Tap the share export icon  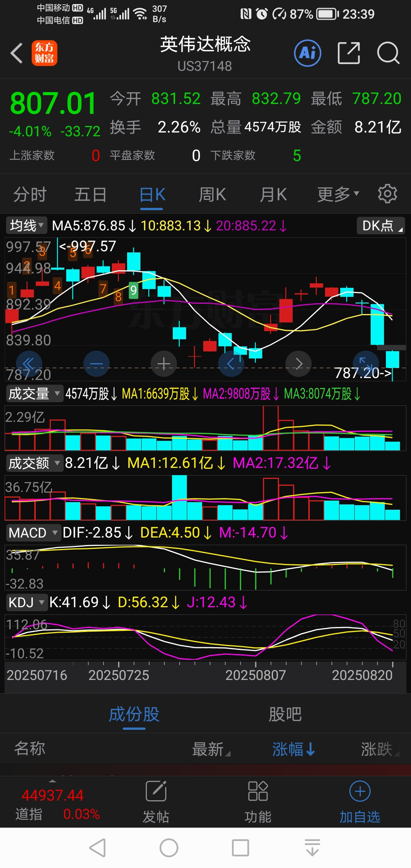[x=349, y=53]
